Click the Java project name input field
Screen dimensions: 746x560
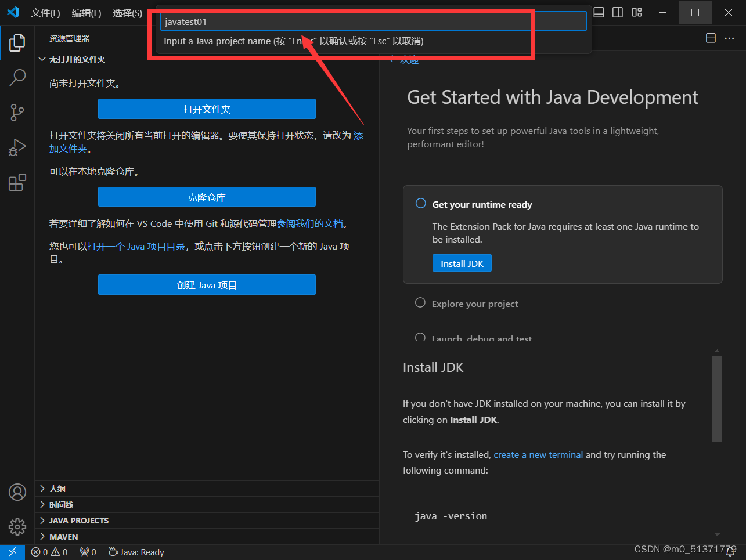click(x=373, y=22)
